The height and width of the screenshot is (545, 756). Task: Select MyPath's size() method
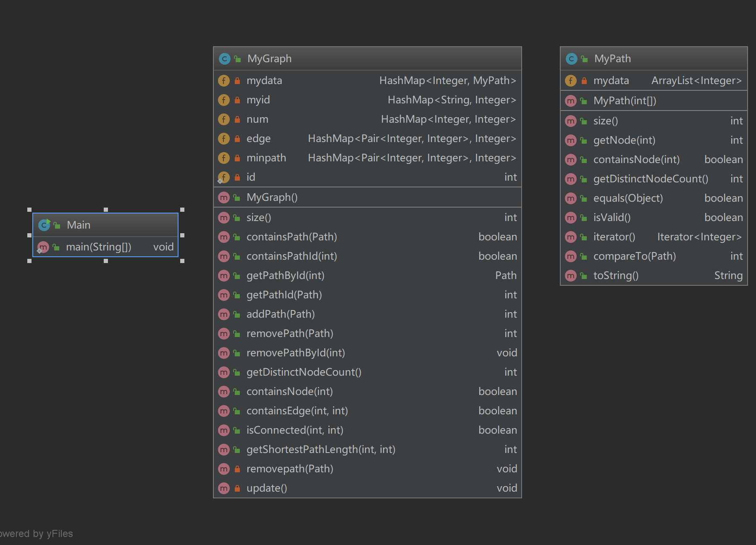[x=654, y=121]
